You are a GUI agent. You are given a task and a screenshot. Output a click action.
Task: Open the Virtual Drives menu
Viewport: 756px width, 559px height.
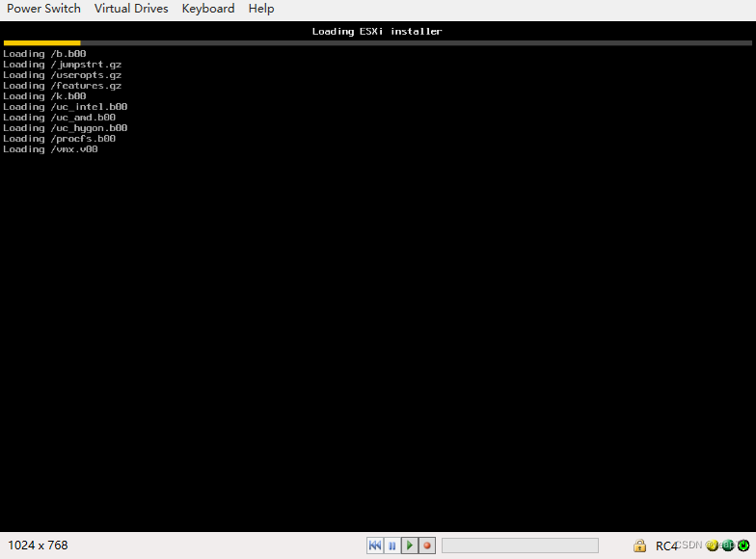131,9
